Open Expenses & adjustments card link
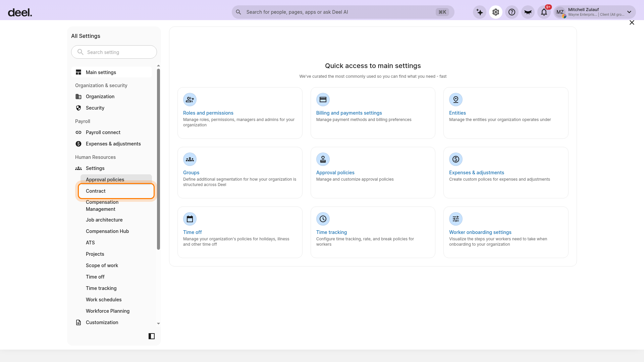This screenshot has width=644, height=362. click(477, 173)
